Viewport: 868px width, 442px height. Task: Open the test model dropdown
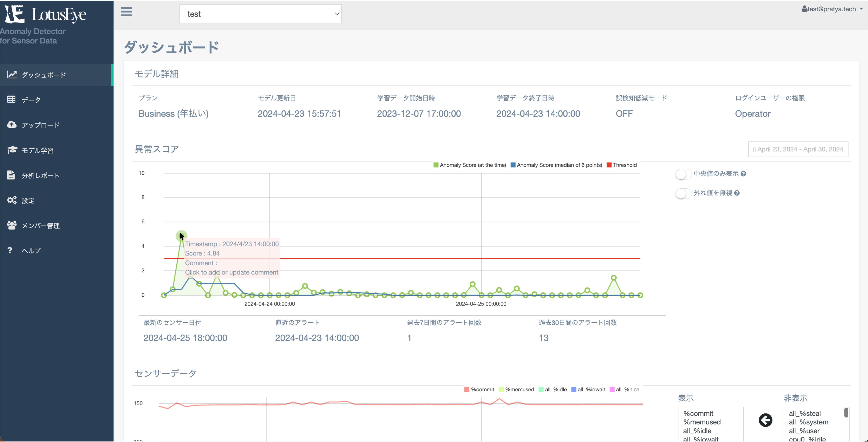pos(260,14)
